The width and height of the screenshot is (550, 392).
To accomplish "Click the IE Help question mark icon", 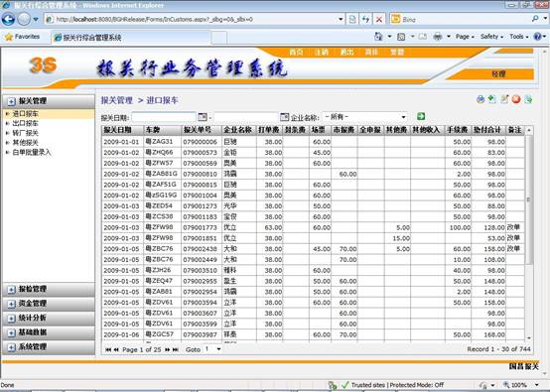I will click(x=537, y=37).
